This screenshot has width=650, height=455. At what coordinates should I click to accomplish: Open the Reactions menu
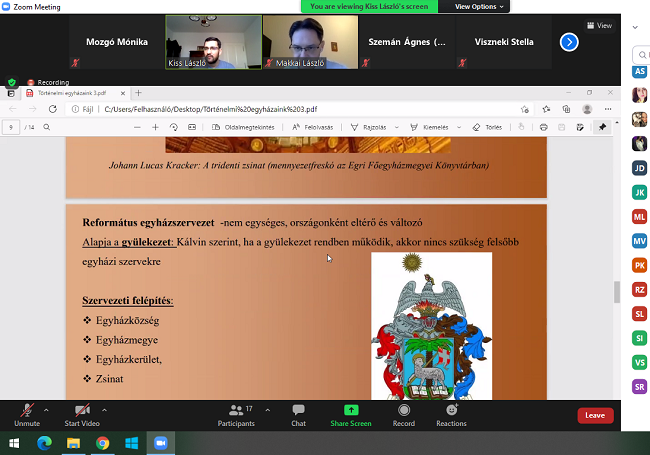(x=451, y=411)
